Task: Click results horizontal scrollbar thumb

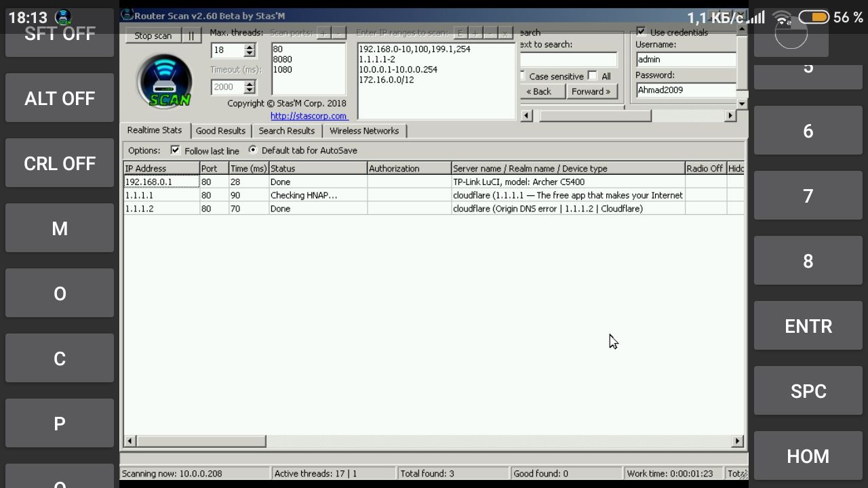Action: click(201, 441)
